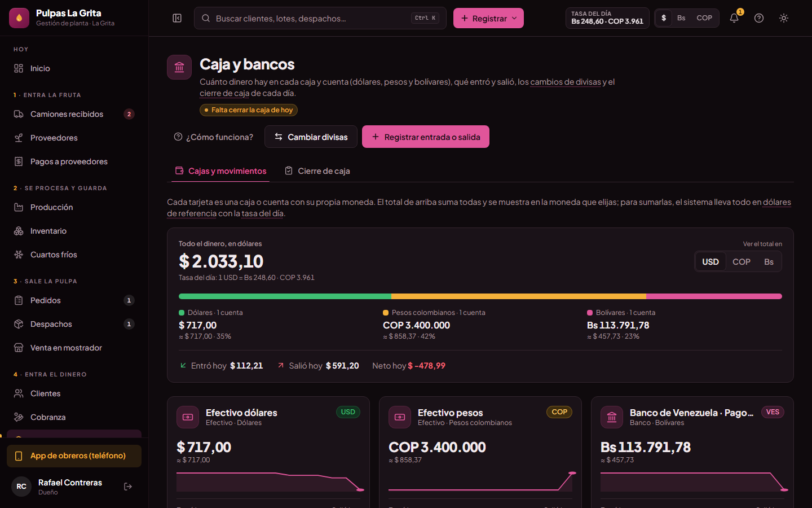Go to Camiones recibidos
This screenshot has width=812, height=508.
tap(74, 114)
